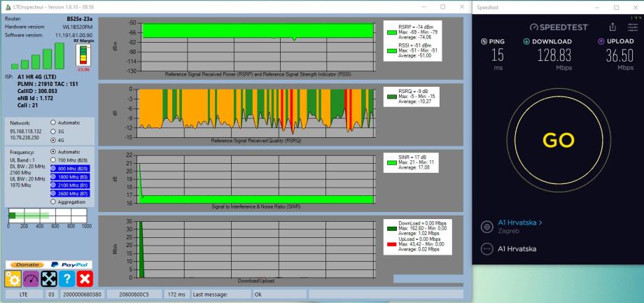Screen dimensions: 644x303
Task: Select the 700 Mhz (B28) frequency option
Action: click(53, 160)
